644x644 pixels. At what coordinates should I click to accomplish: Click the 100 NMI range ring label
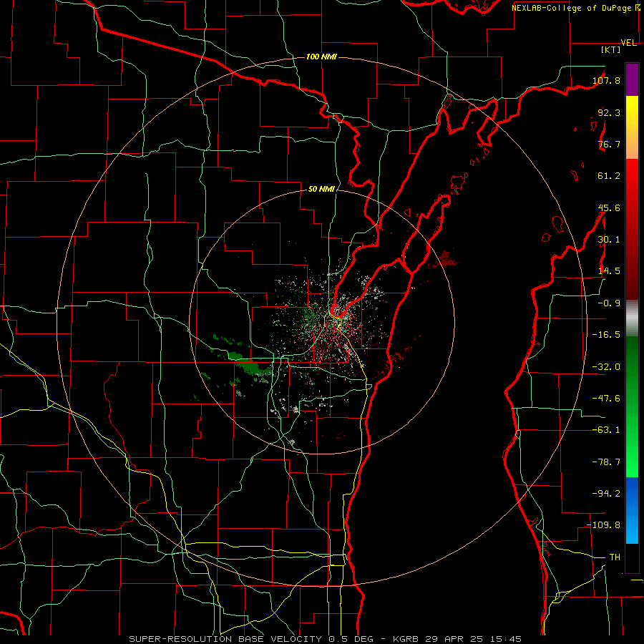(321, 57)
